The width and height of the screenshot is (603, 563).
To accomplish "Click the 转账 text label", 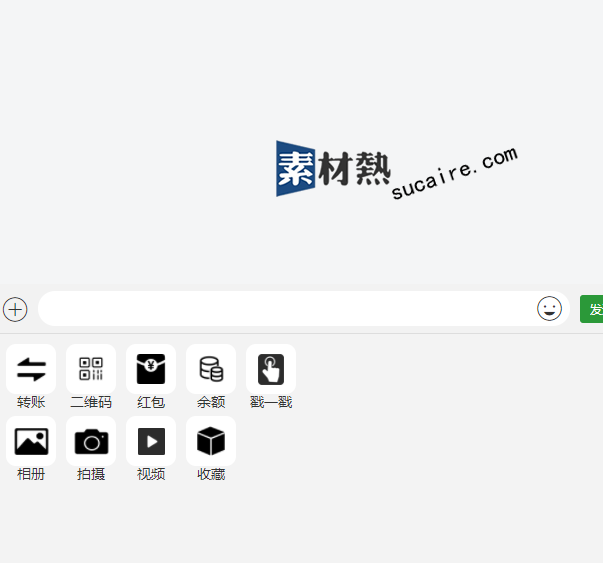I will tap(31, 402).
